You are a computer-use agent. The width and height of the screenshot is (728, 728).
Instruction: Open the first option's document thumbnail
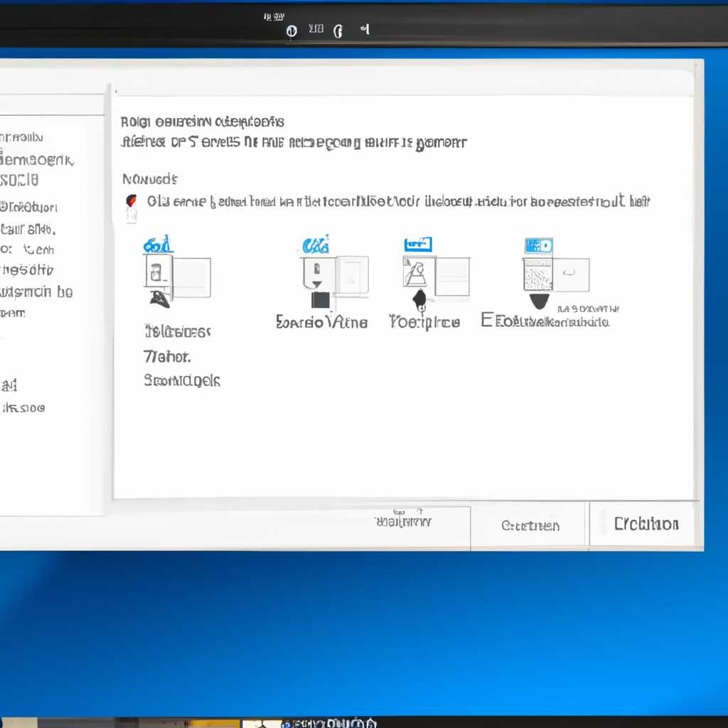177,277
